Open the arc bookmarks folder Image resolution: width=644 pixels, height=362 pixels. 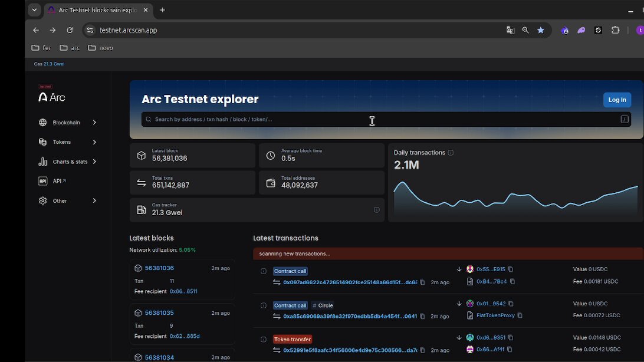[70, 48]
